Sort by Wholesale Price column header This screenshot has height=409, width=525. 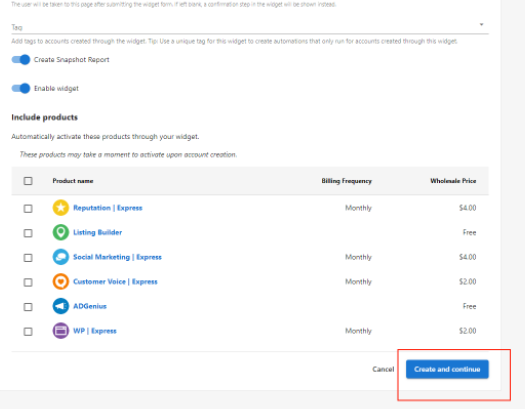click(x=453, y=181)
